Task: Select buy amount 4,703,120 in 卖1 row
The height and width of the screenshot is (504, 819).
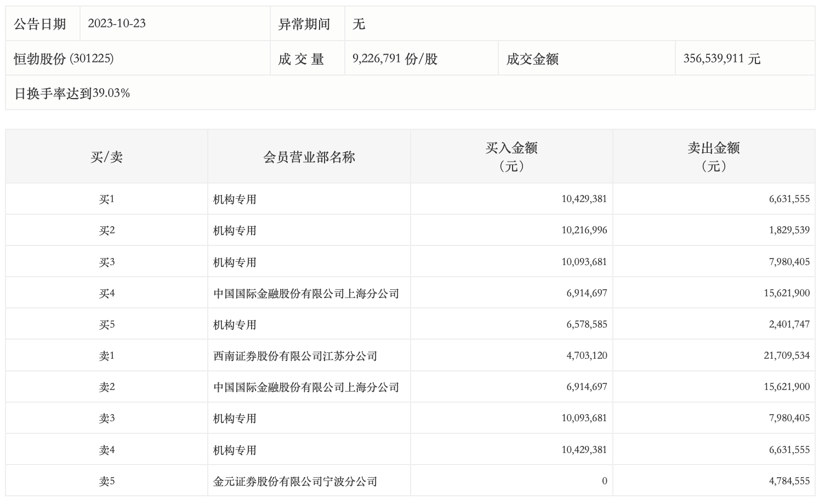Action: [x=587, y=356]
